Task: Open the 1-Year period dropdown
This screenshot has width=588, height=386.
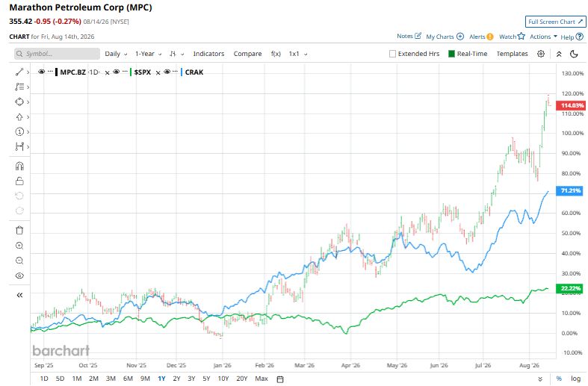Action: 149,54
